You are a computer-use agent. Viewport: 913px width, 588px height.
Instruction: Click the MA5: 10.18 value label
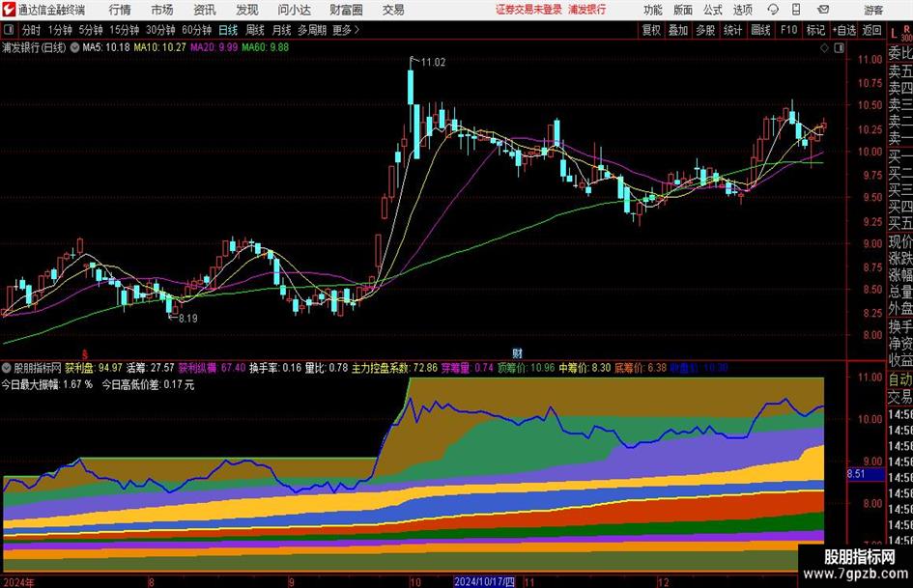click(106, 47)
